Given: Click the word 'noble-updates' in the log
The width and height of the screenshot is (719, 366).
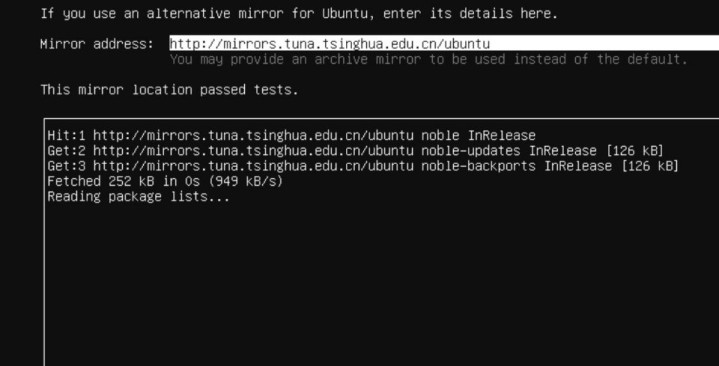Looking at the screenshot, I should click(x=470, y=150).
